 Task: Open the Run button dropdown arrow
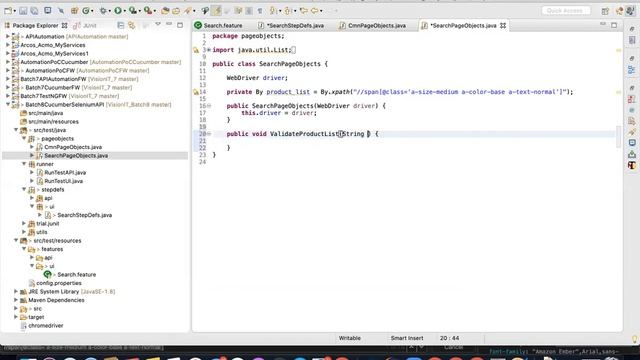pyautogui.click(x=124, y=11)
